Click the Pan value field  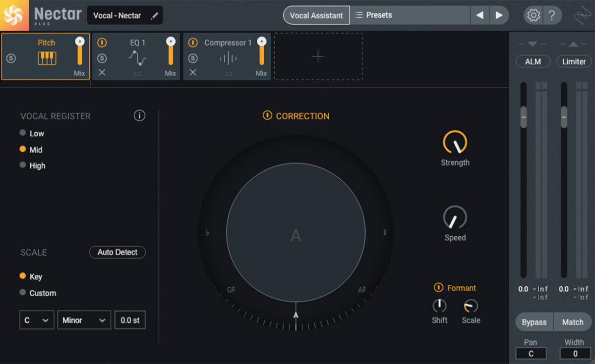[531, 354]
